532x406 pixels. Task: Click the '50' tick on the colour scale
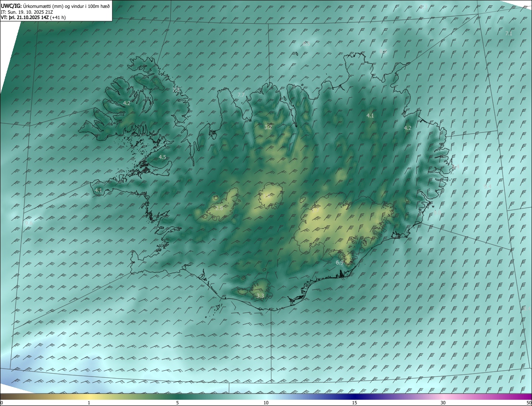pos(528,403)
